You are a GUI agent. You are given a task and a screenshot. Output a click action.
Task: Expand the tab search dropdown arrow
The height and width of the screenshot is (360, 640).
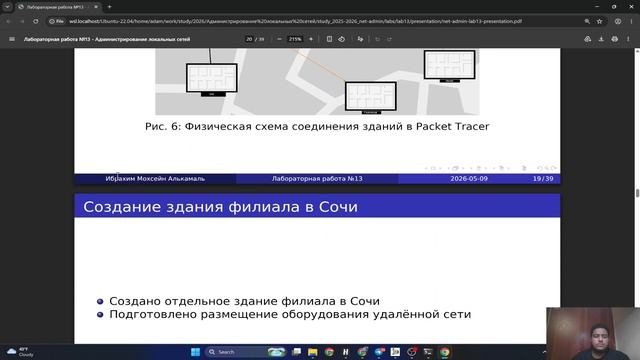coord(7,7)
